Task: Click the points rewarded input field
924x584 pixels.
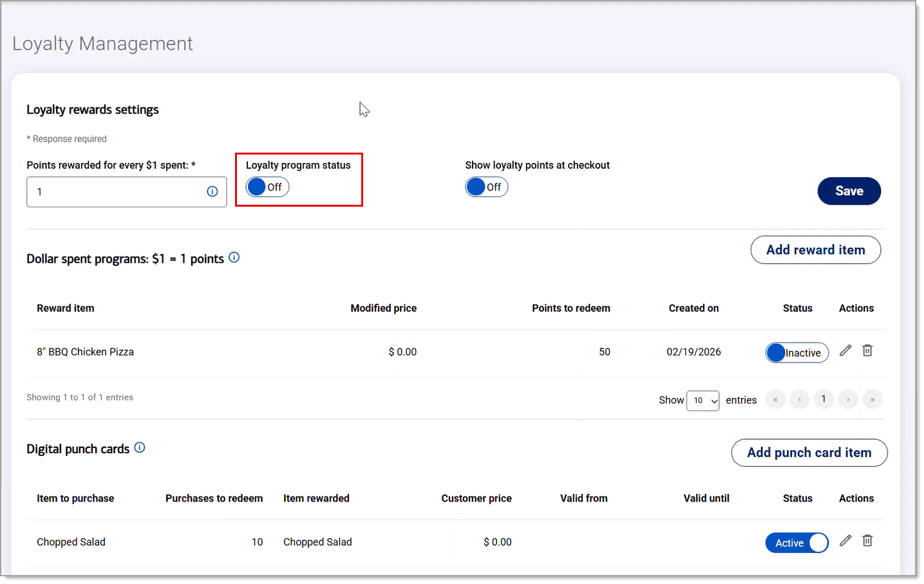Action: pos(127,192)
